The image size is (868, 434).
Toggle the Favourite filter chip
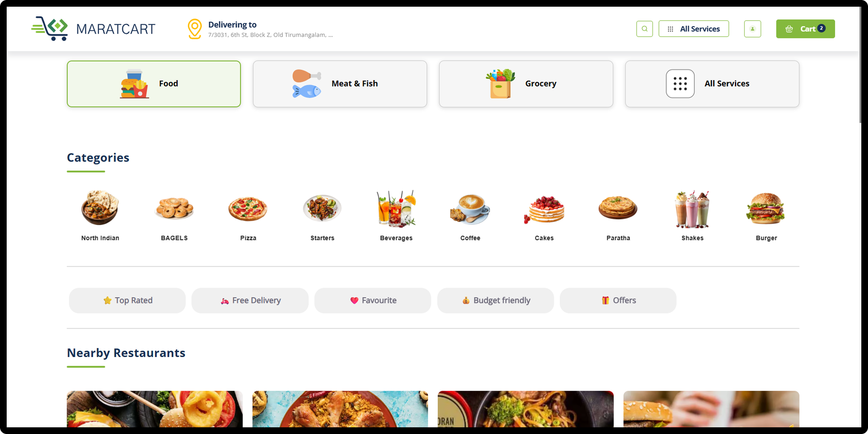(x=373, y=300)
